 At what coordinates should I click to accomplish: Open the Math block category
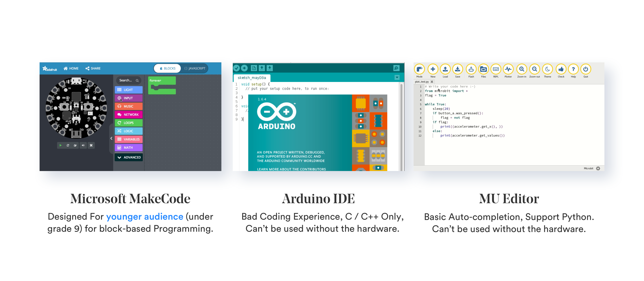click(x=129, y=148)
